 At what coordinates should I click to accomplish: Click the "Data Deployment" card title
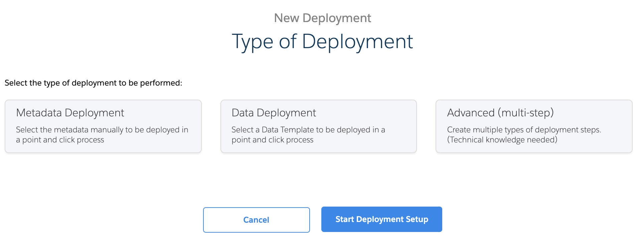pyautogui.click(x=274, y=113)
